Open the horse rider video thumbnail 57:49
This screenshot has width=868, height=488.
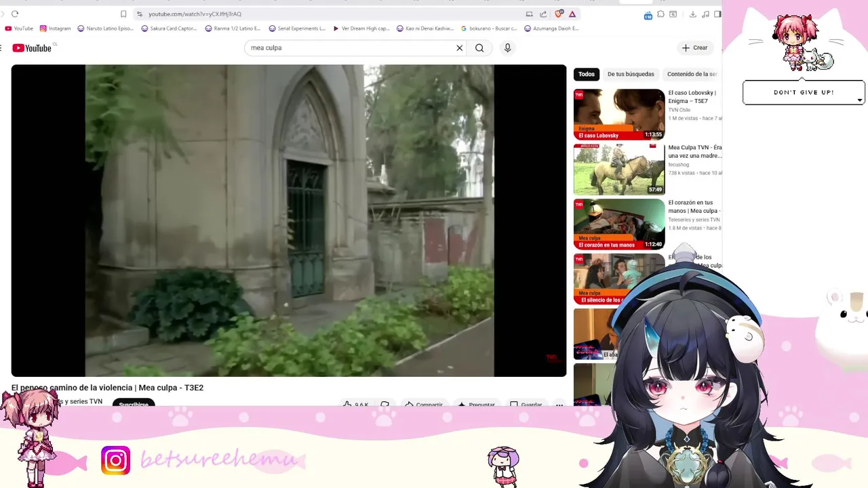tap(619, 169)
